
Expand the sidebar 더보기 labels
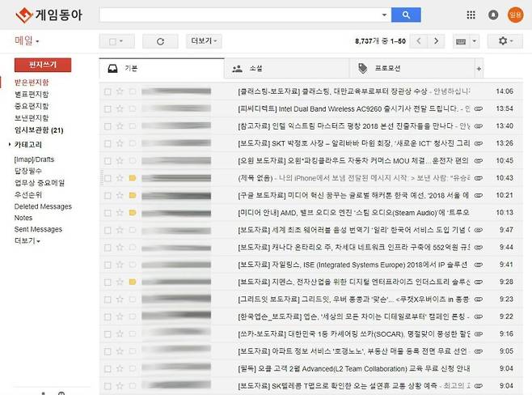[27, 240]
